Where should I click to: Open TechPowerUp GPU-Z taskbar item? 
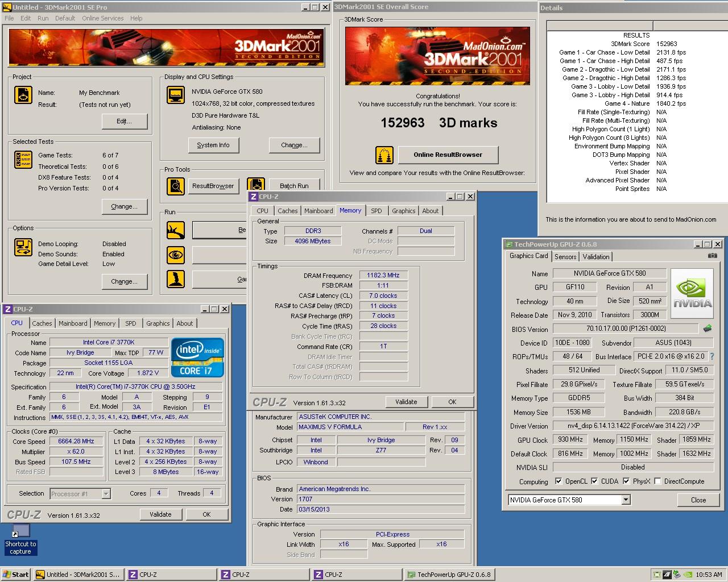coord(449,575)
